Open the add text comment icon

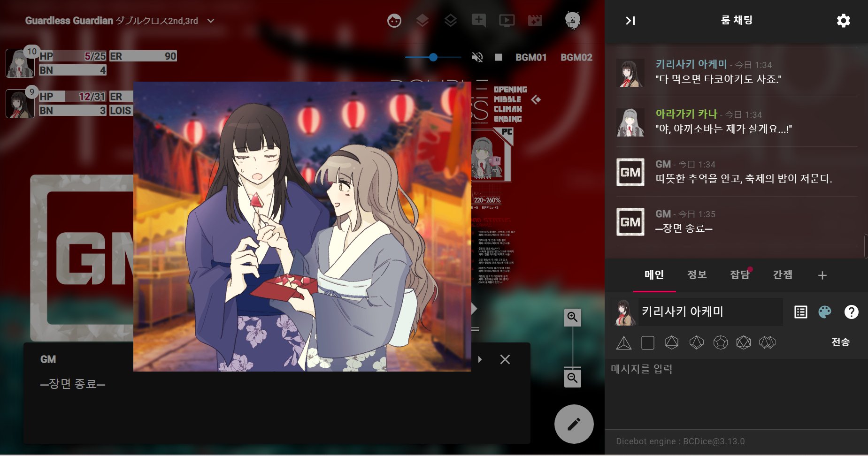[x=479, y=21]
